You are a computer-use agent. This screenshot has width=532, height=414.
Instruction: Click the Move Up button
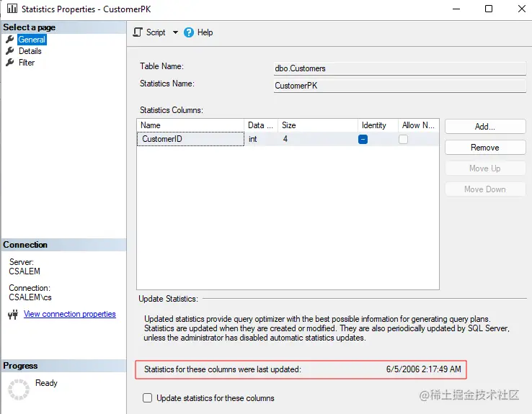pyautogui.click(x=485, y=168)
